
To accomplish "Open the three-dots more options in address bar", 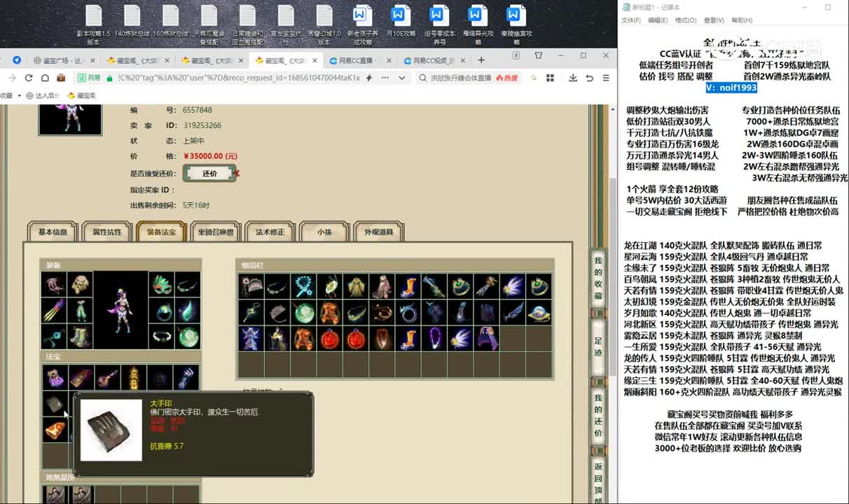I will (x=386, y=78).
